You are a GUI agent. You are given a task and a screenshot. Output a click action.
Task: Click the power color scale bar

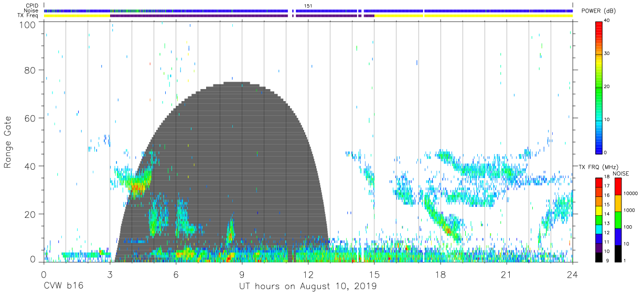click(x=599, y=87)
